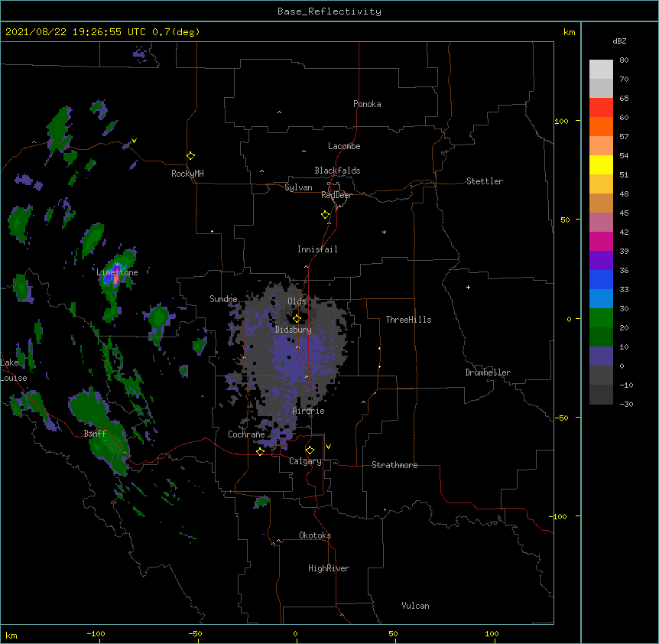Click the Drumheller town label
Image resolution: width=659 pixels, height=644 pixels.
(488, 372)
